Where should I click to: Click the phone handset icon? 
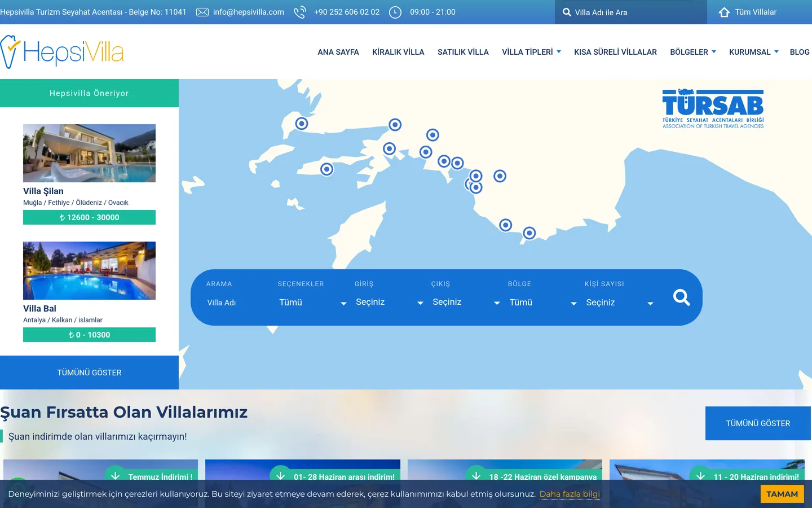coord(300,12)
